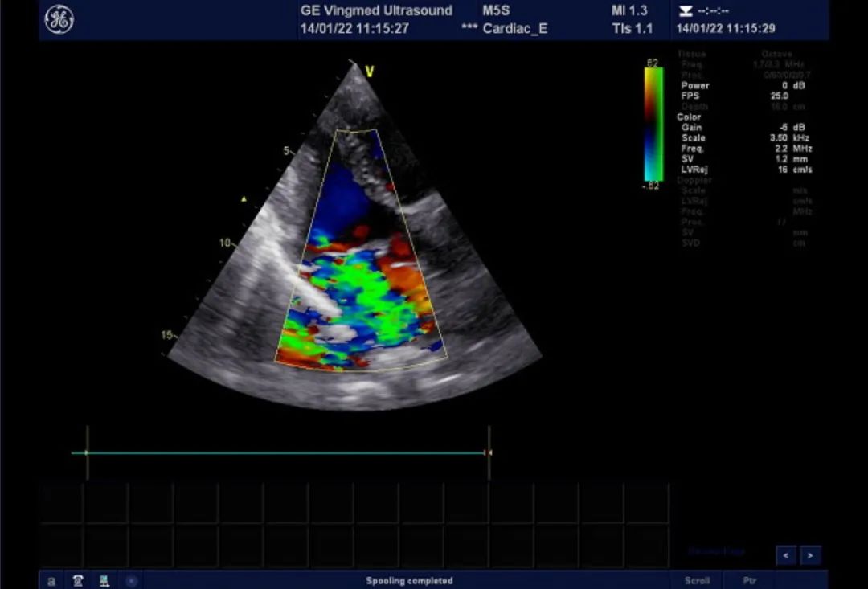The image size is (868, 589).
Task: Click the first empty clipboard thumbnail slot
Action: tap(62, 504)
